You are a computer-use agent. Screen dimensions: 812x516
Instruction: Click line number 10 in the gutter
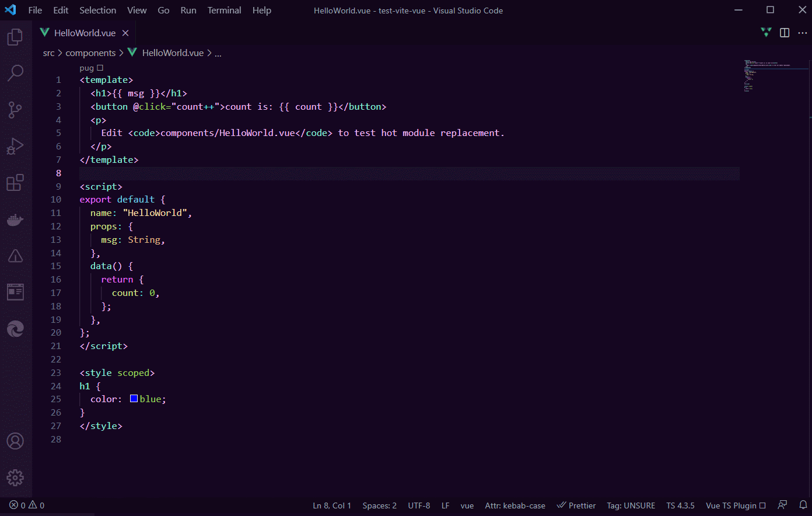pyautogui.click(x=56, y=200)
